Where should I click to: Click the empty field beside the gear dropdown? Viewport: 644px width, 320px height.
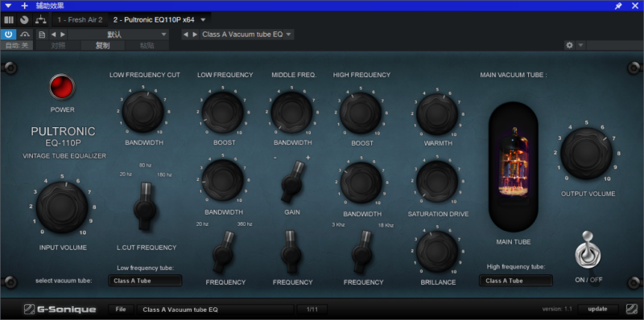tap(615, 45)
